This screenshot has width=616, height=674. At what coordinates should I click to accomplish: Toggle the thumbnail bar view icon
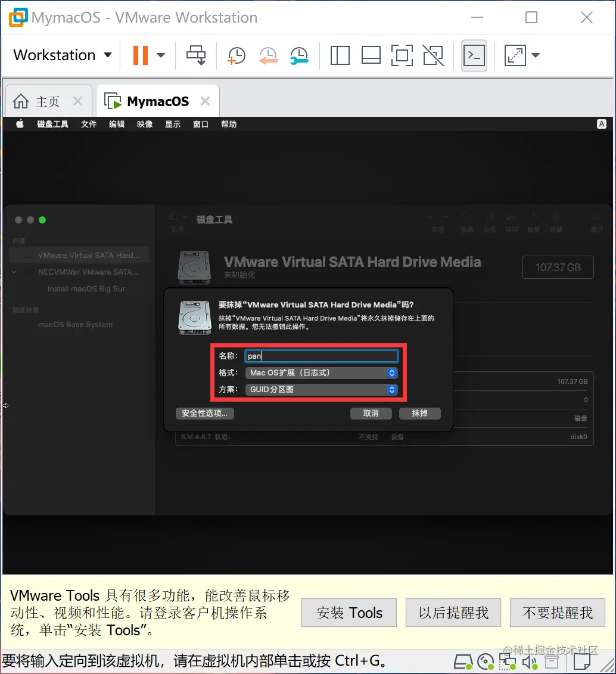point(371,55)
